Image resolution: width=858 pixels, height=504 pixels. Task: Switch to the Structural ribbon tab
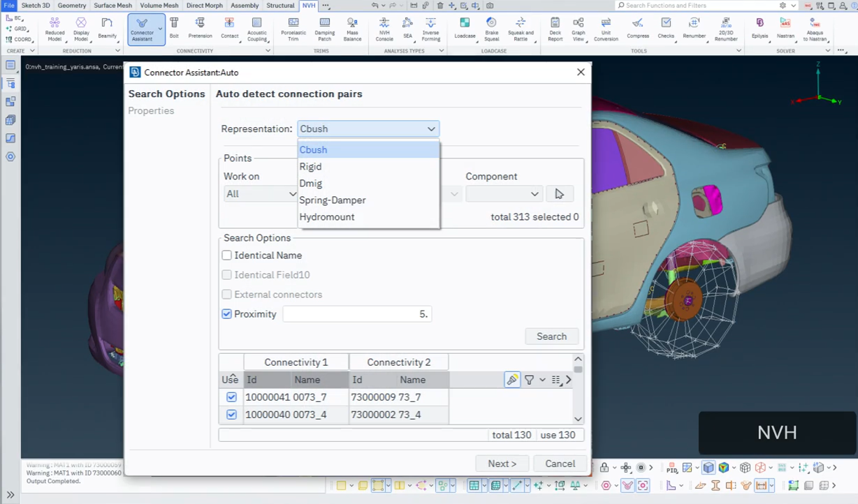tap(280, 6)
